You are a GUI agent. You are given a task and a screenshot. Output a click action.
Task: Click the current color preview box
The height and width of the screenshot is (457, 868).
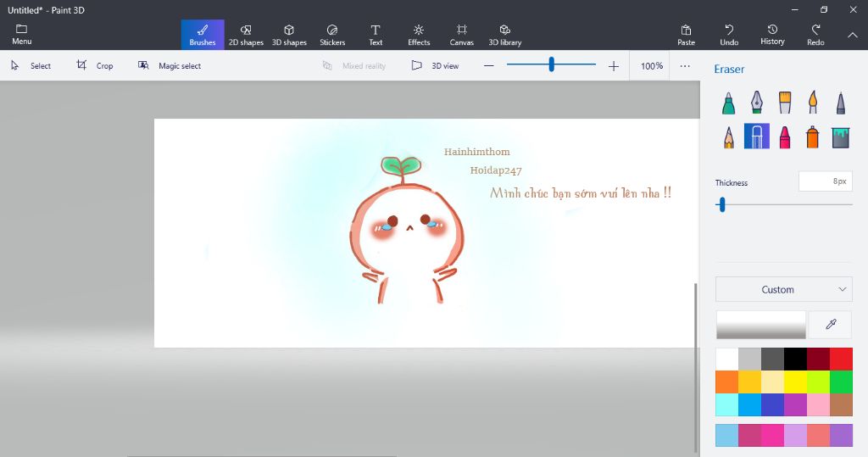pos(761,325)
